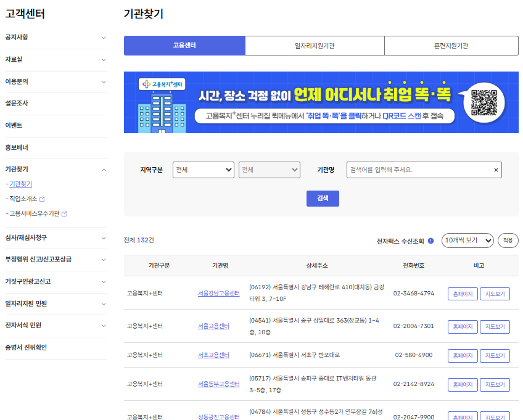This screenshot has height=420, width=523.
Task: Open the 지역구분 region dropdown
Action: pos(204,170)
